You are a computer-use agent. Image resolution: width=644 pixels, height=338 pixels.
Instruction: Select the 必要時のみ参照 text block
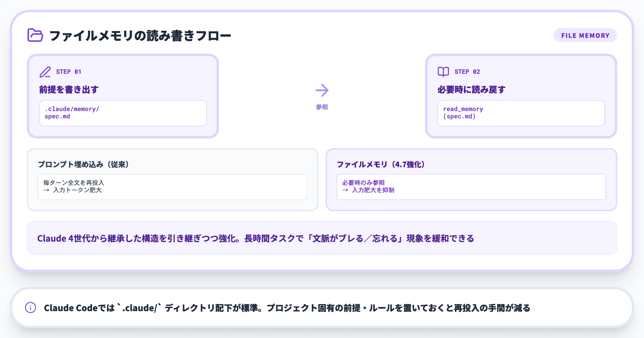[x=472, y=186]
